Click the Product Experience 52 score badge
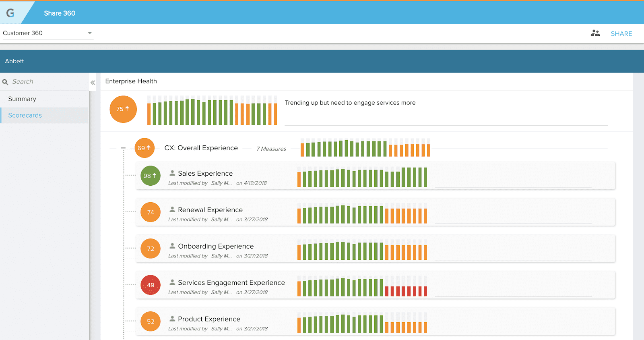Image resolution: width=644 pixels, height=340 pixels. 151,321
